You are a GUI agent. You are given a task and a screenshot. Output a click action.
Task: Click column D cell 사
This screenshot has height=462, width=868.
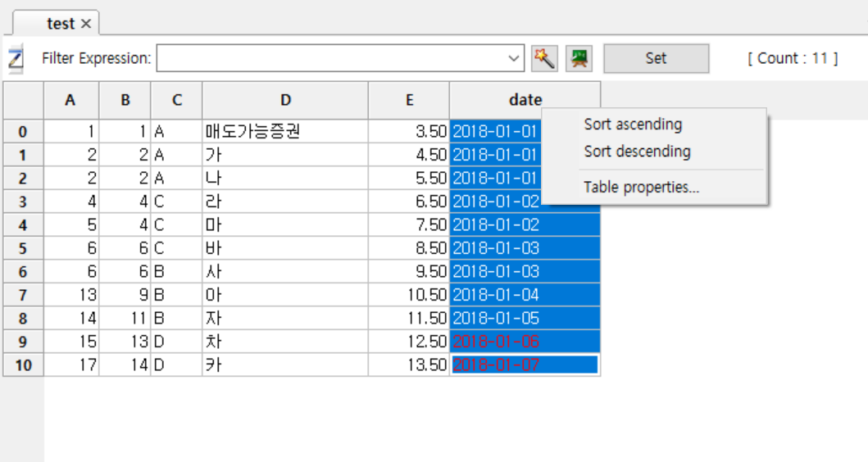pyautogui.click(x=285, y=272)
